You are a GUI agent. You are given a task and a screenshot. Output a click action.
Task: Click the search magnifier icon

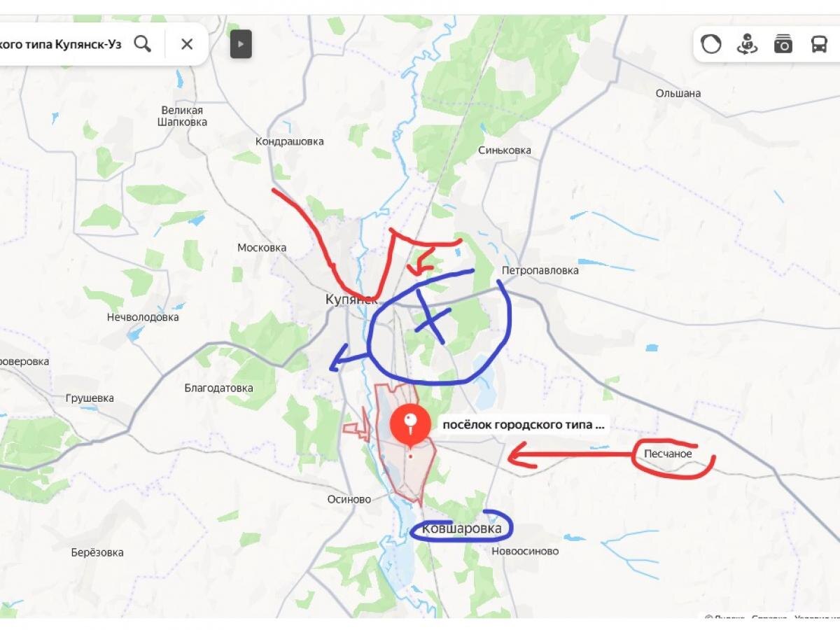(x=143, y=44)
